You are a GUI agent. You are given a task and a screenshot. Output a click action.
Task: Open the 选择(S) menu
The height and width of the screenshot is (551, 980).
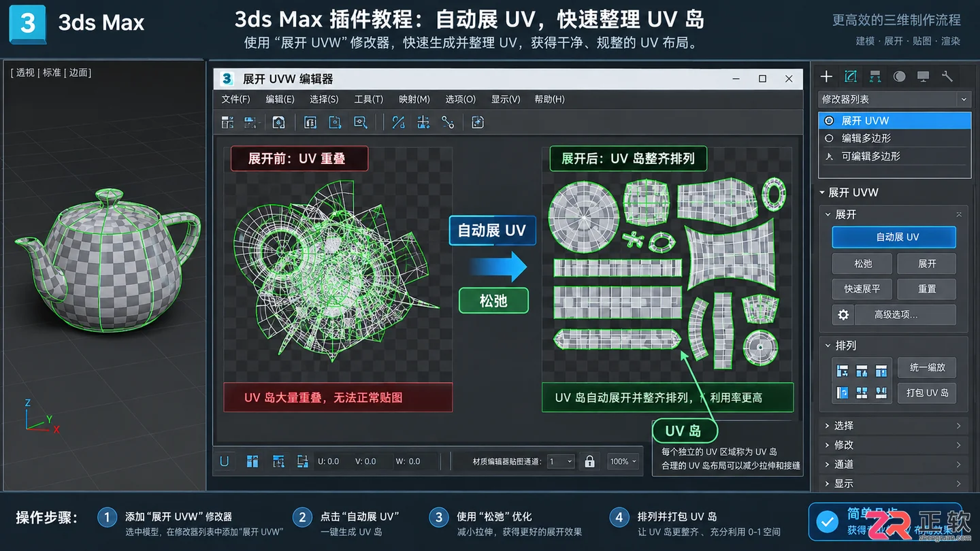click(x=324, y=99)
